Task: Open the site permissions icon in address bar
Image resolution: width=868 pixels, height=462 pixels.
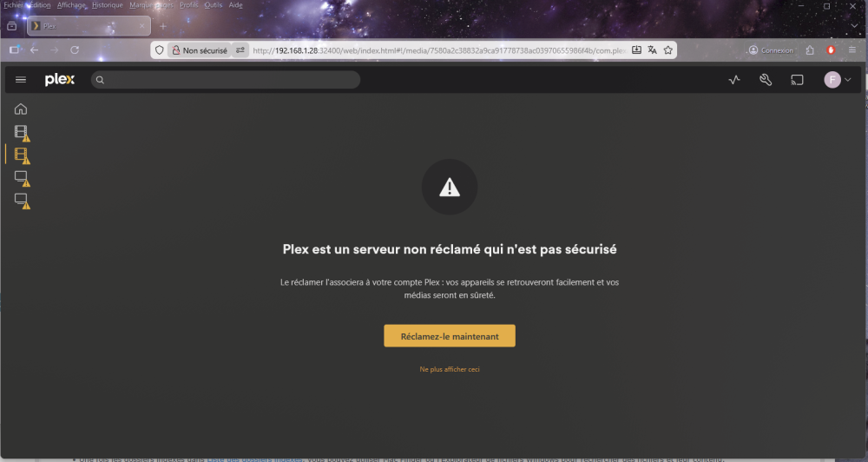Action: coord(240,49)
